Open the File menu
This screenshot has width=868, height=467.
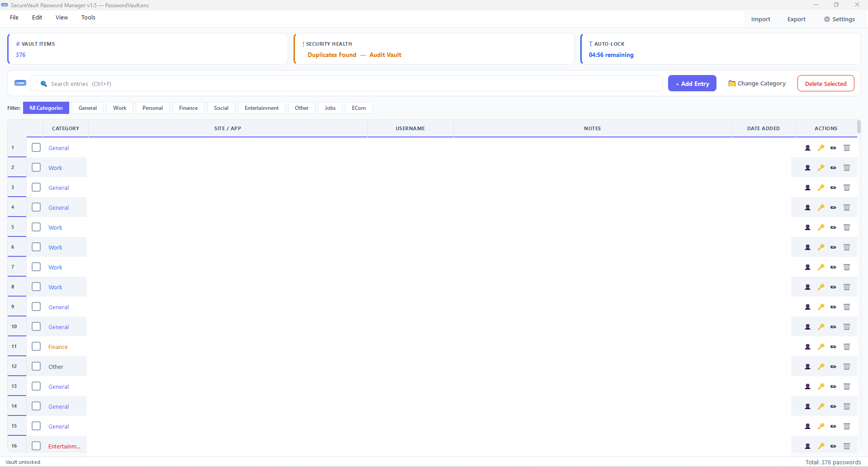click(x=14, y=18)
